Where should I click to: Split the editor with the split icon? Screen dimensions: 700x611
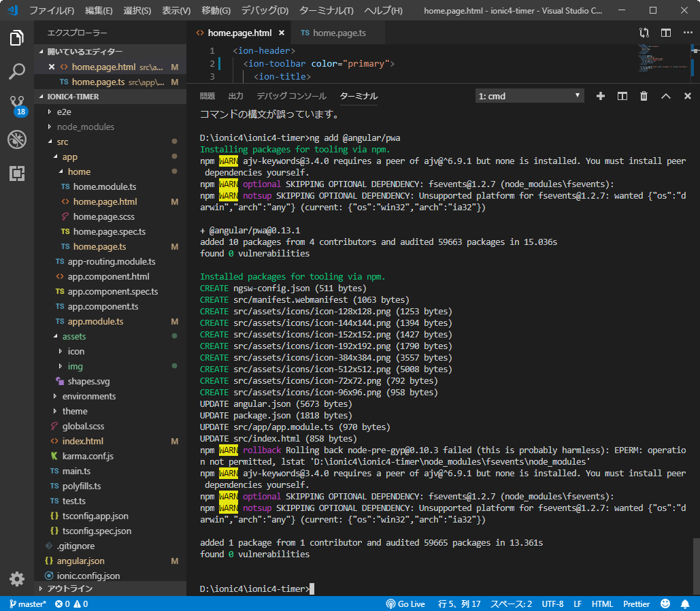[666, 33]
